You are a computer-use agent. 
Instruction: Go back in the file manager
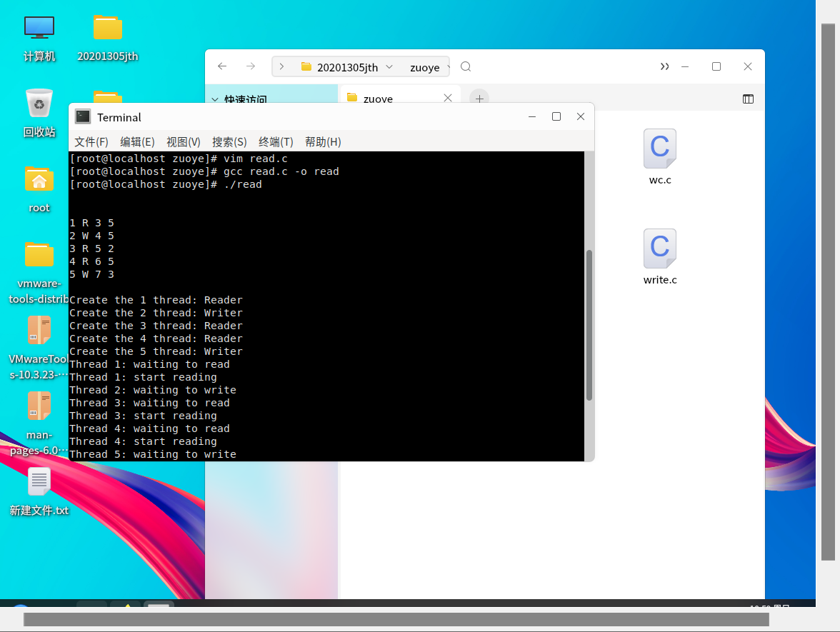[x=222, y=66]
